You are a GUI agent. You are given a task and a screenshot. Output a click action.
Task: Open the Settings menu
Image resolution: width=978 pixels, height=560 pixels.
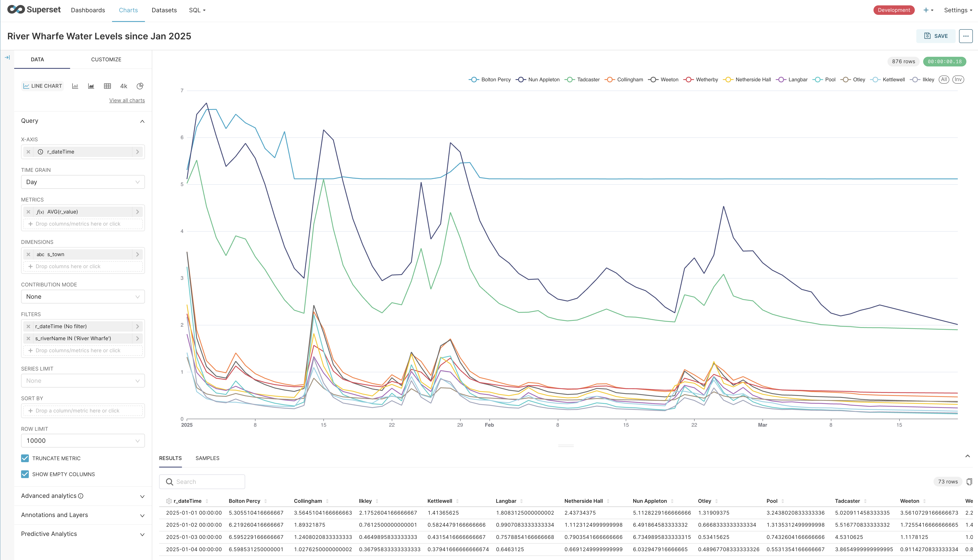click(x=958, y=10)
